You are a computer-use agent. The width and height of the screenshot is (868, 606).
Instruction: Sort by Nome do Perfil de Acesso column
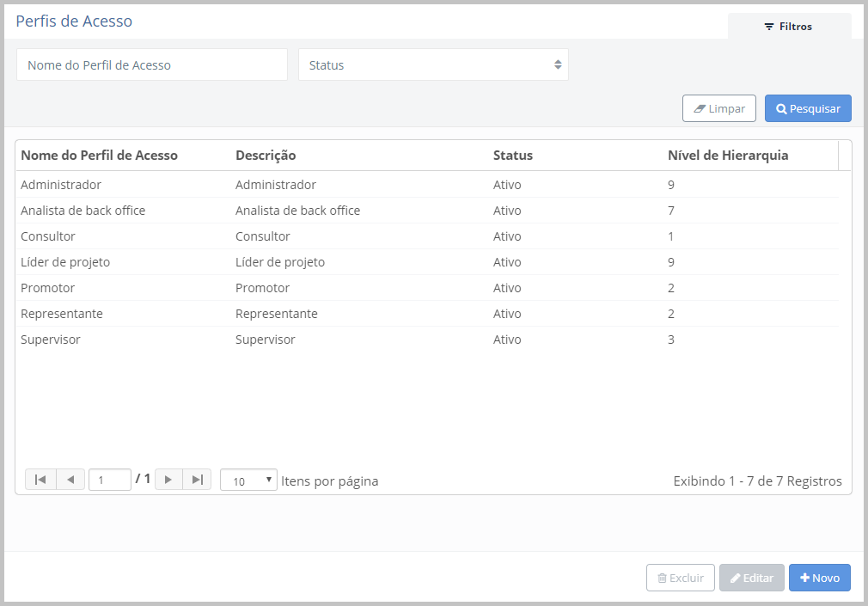99,156
